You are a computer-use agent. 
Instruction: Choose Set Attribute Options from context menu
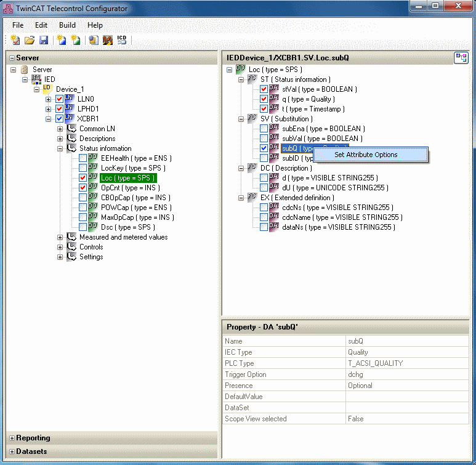point(371,155)
